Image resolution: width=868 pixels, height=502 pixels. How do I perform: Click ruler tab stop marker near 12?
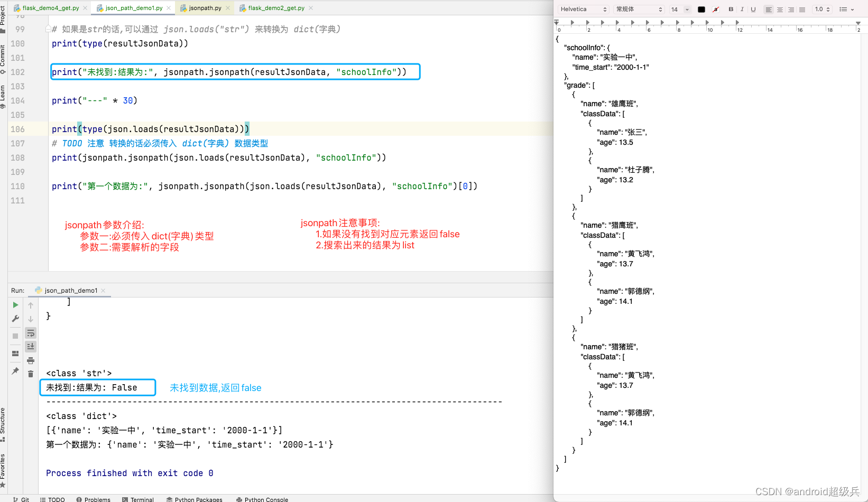[737, 23]
